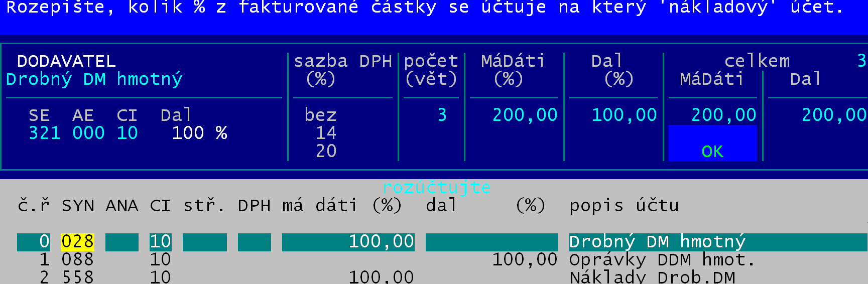Click celkem MáDáti value 200,00
This screenshot has height=284, width=868.
pyautogui.click(x=723, y=115)
